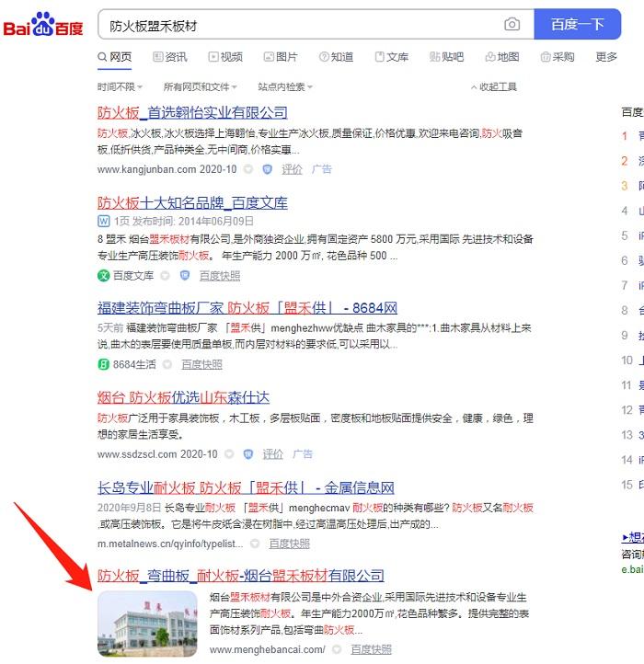
Task: Open 百度快照 for the metalnews.cn result
Action: [290, 544]
